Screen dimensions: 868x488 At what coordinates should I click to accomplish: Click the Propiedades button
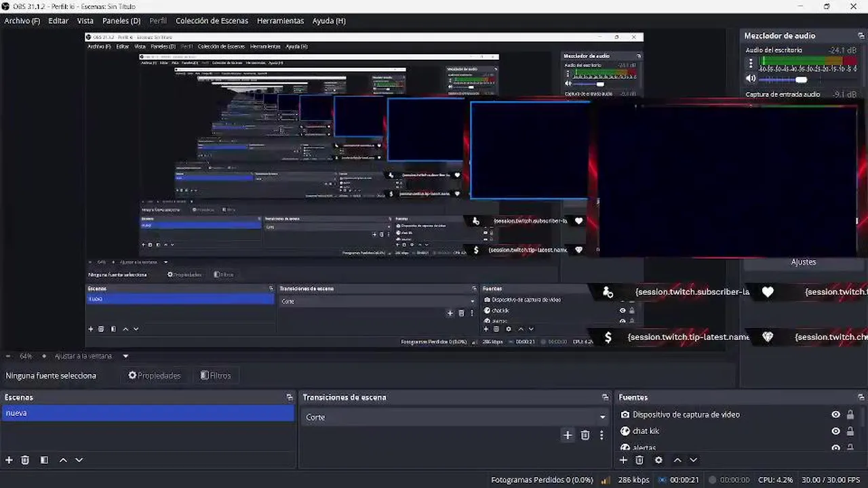click(155, 375)
